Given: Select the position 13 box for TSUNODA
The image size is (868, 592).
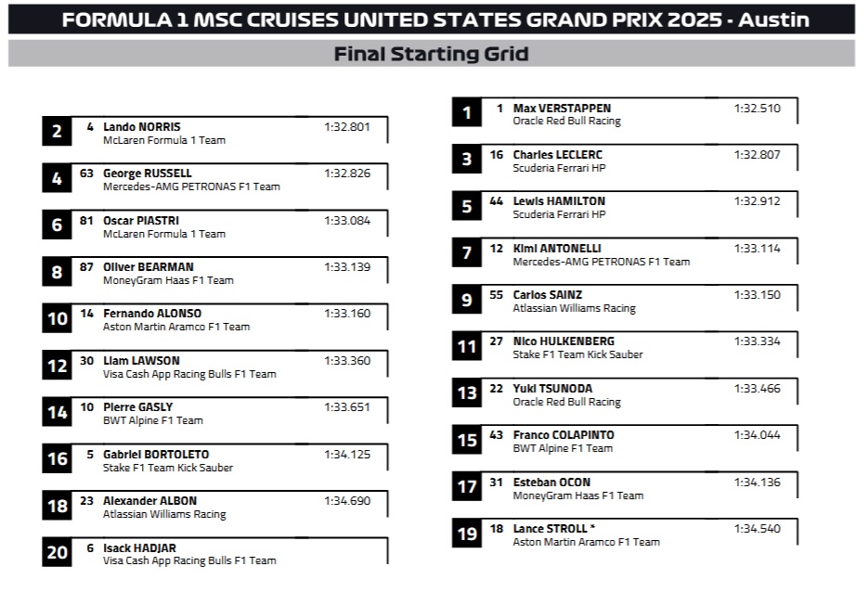Looking at the screenshot, I should (467, 393).
